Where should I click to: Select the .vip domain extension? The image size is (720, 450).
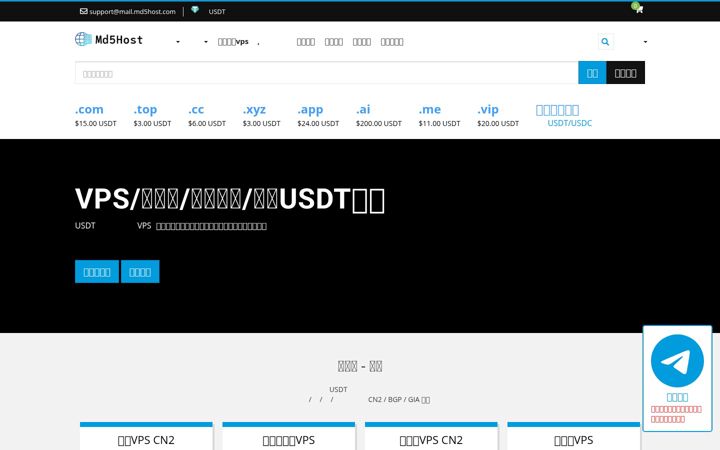pyautogui.click(x=488, y=109)
